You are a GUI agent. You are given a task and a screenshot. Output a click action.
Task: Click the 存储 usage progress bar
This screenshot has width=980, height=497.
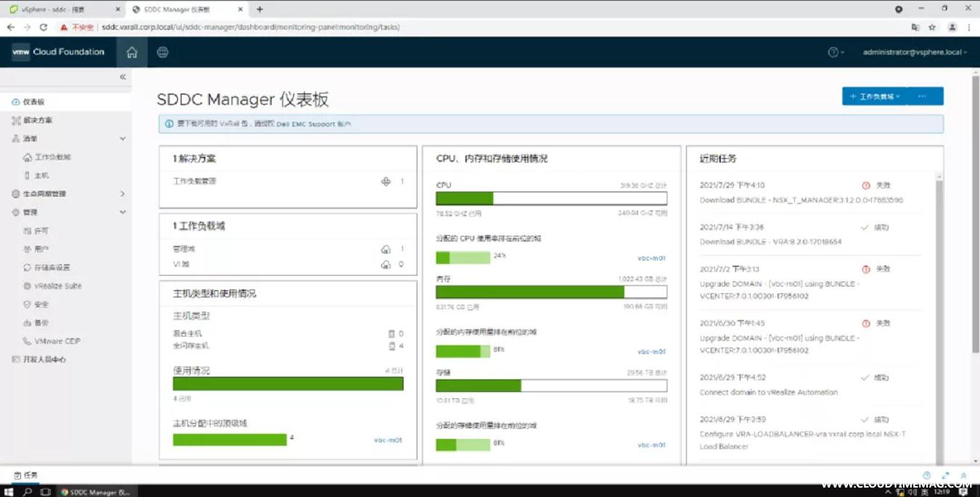(x=551, y=386)
